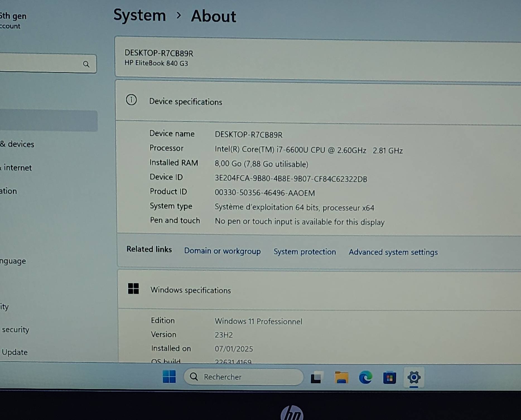Open System protection link

coord(305,252)
